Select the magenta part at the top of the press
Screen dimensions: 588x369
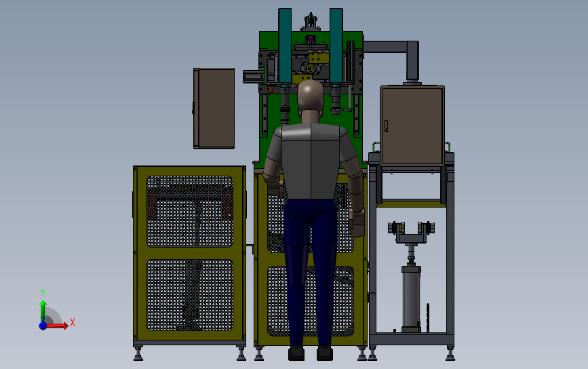coord(310,39)
